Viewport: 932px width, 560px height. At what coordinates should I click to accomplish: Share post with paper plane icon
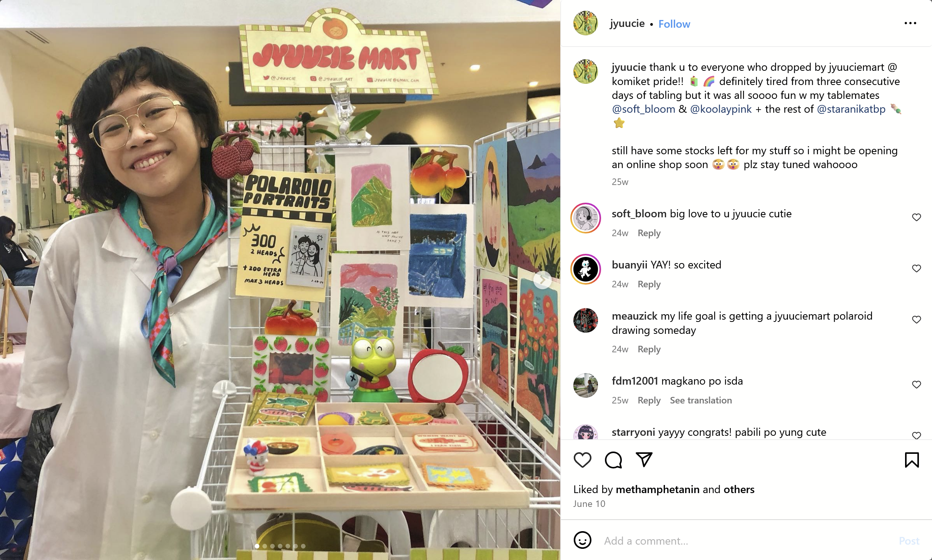click(x=644, y=460)
